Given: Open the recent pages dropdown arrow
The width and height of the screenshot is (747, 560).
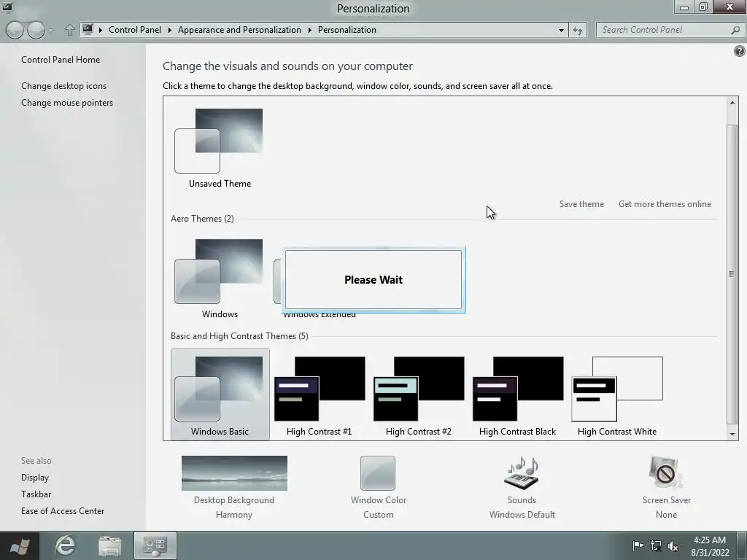Looking at the screenshot, I should [51, 31].
